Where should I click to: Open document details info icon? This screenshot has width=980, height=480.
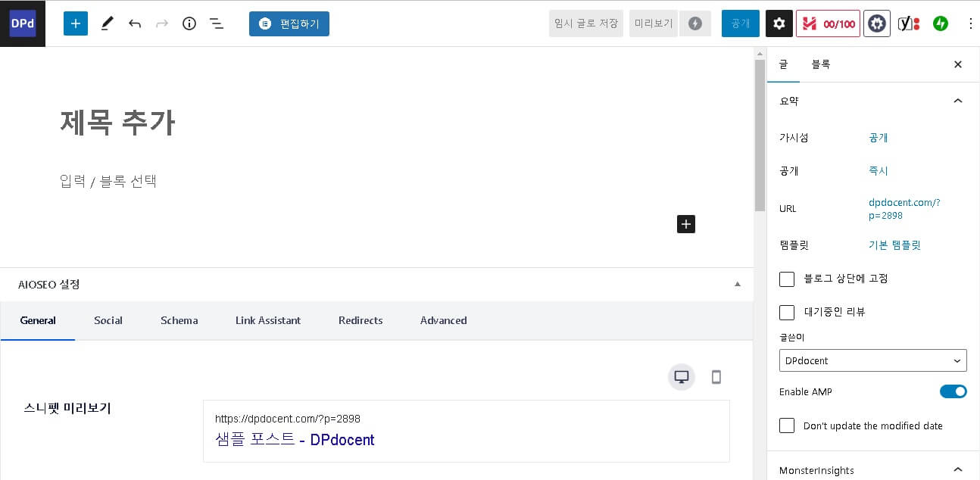189,23
